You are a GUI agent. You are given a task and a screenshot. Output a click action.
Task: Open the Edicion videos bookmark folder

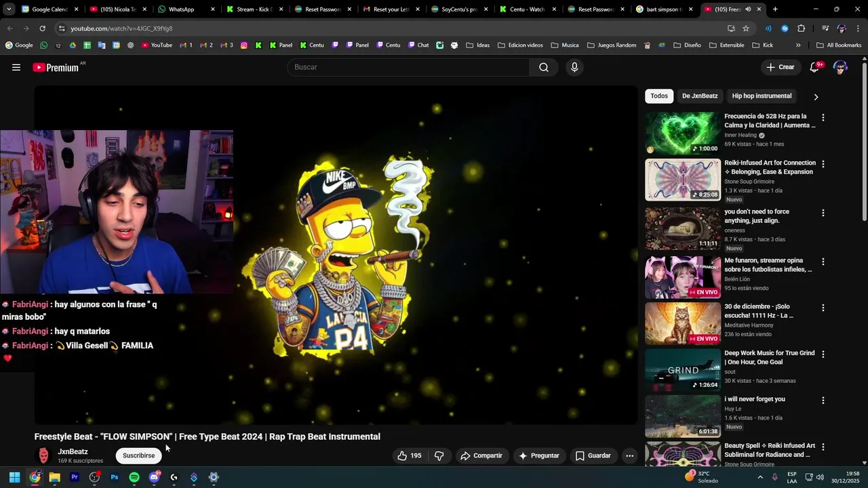click(x=520, y=45)
